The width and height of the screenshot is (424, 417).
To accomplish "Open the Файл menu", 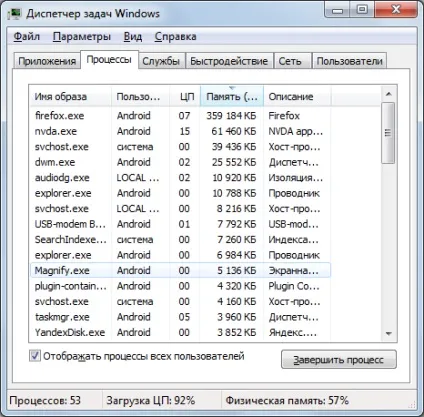I will pos(27,36).
